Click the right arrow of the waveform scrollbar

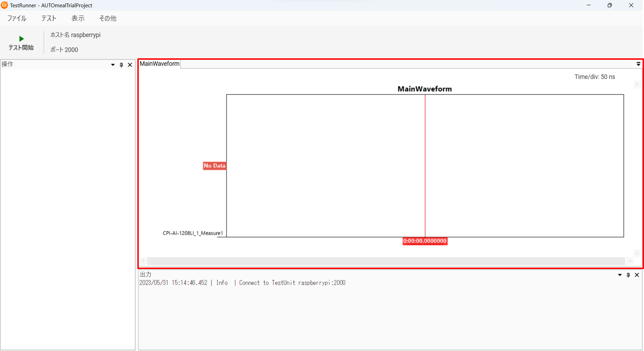click(630, 261)
